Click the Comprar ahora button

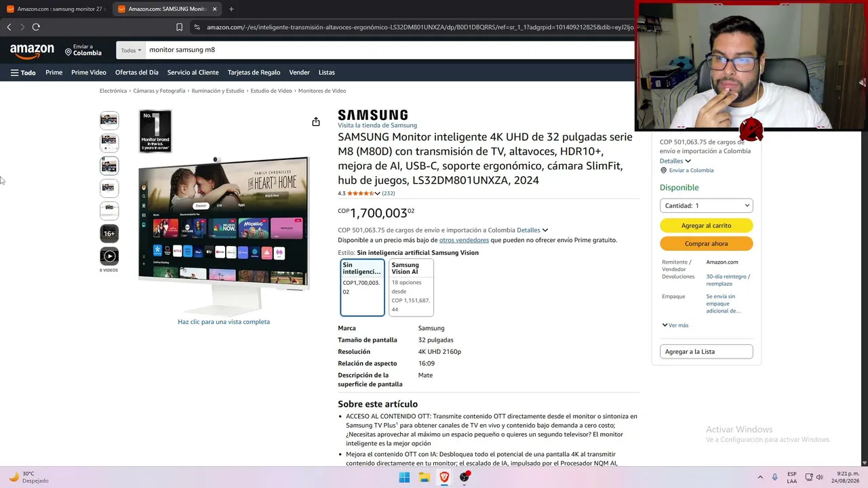click(707, 244)
